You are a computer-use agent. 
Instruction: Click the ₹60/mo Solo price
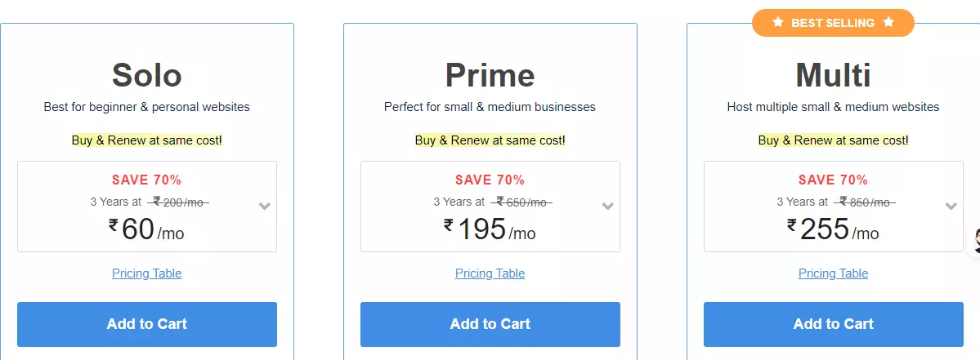[x=146, y=229]
